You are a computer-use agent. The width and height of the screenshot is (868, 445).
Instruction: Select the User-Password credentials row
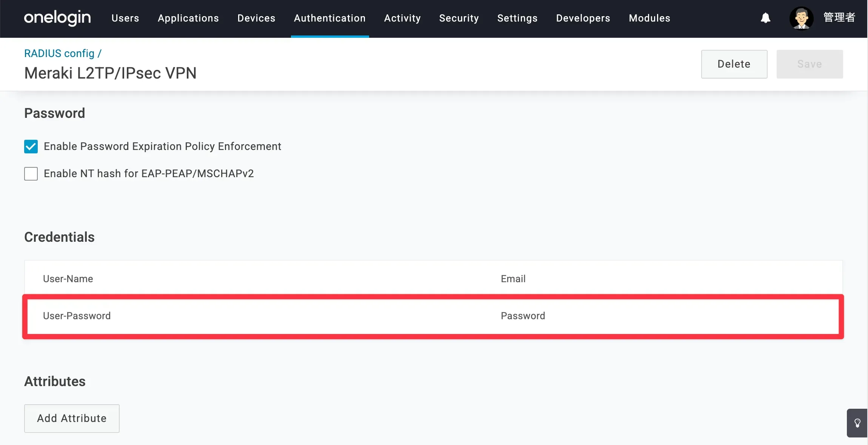click(433, 316)
